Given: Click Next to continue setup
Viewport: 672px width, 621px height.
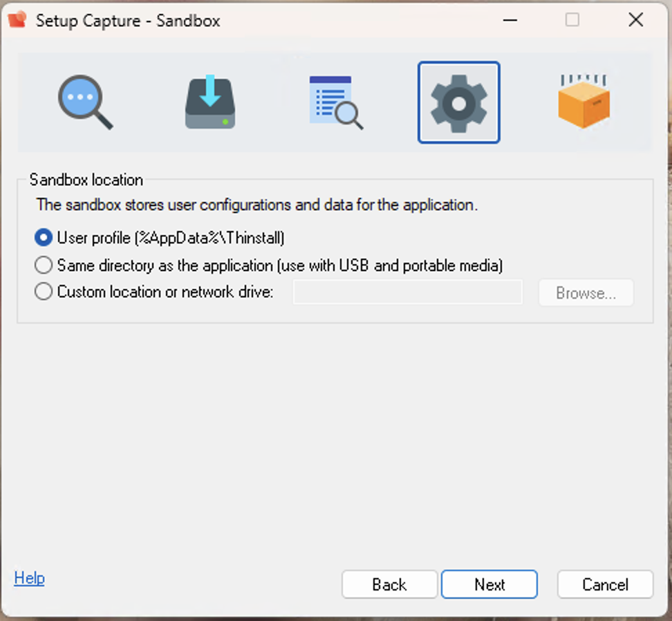Looking at the screenshot, I should [x=489, y=584].
